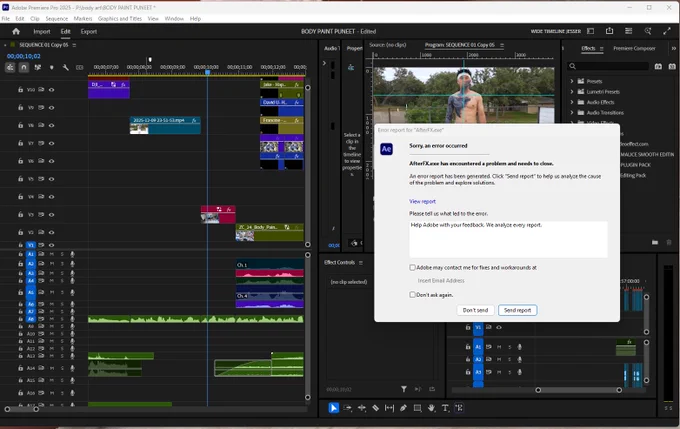
Task: Check the 'Don't ask again' checkbox
Action: (x=412, y=295)
